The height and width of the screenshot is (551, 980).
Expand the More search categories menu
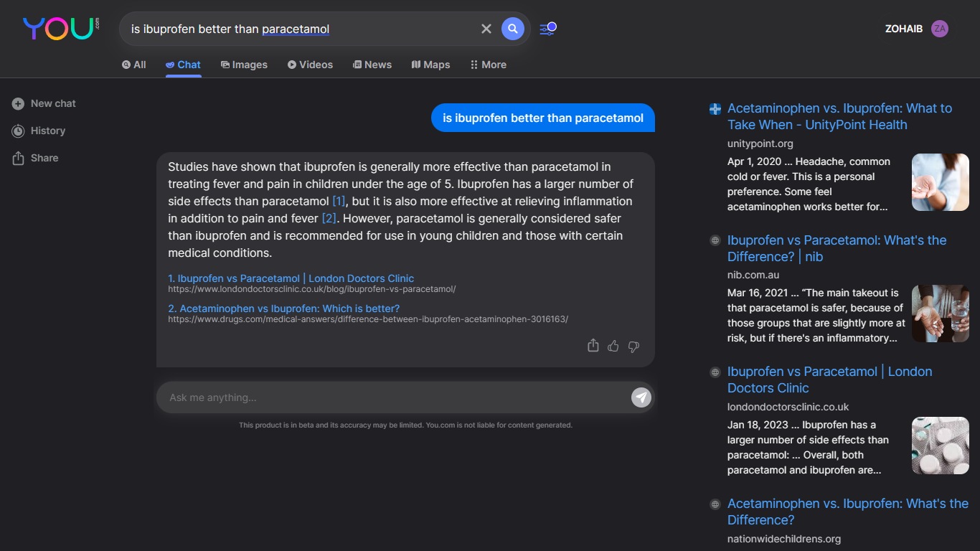(x=488, y=65)
